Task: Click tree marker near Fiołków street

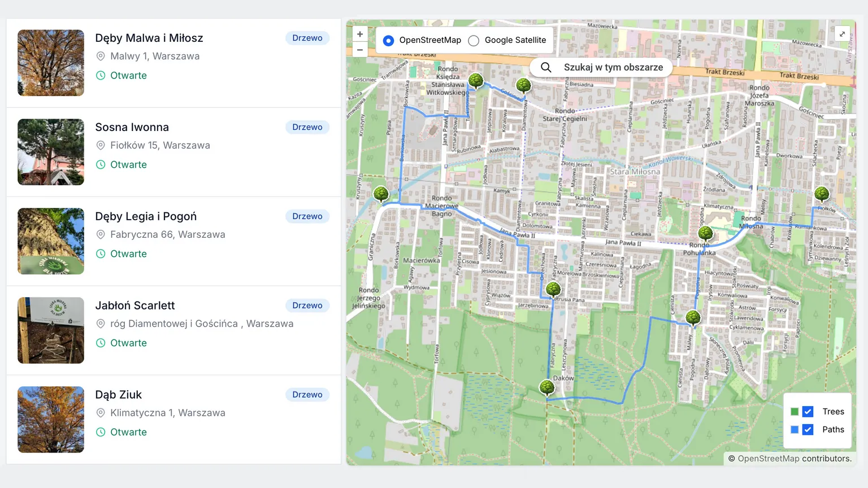Action: 822,194
